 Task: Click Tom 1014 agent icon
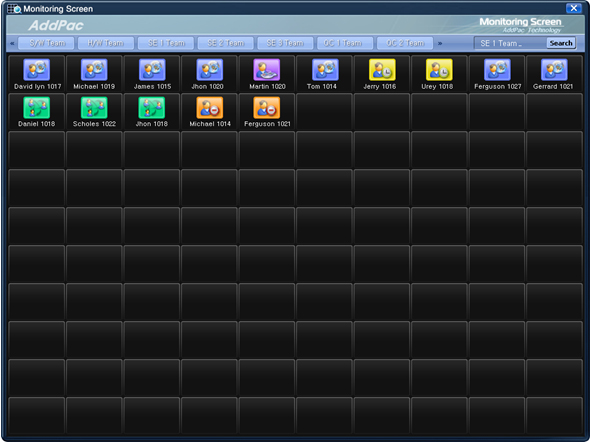[325, 70]
